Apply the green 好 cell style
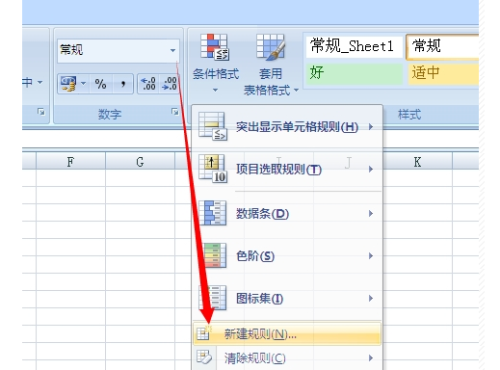Viewport: 500px width, 370px height. click(354, 73)
